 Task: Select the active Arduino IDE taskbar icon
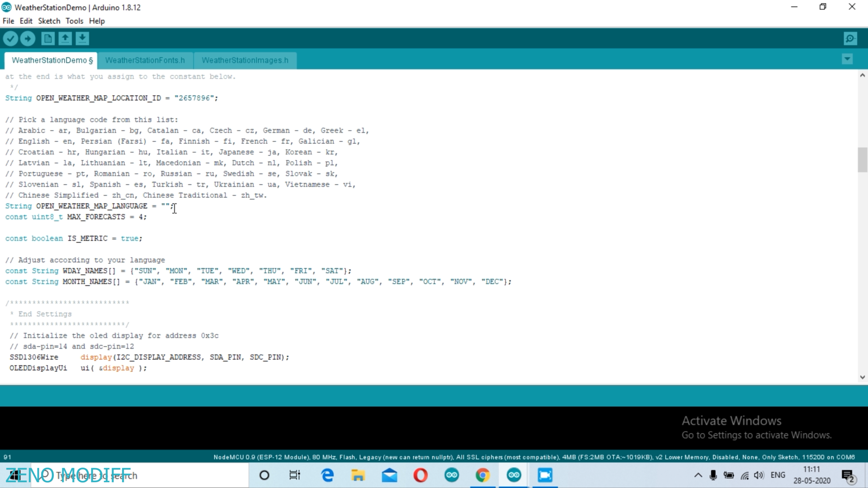(x=514, y=475)
